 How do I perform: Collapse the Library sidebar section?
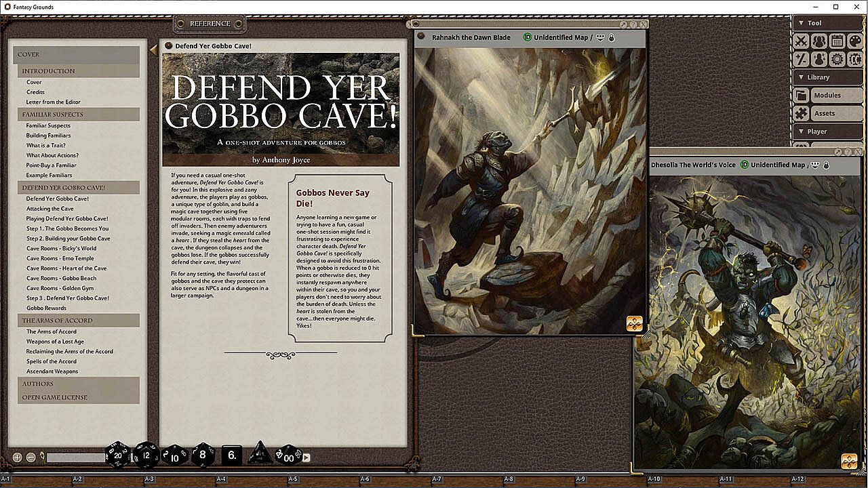[827, 77]
